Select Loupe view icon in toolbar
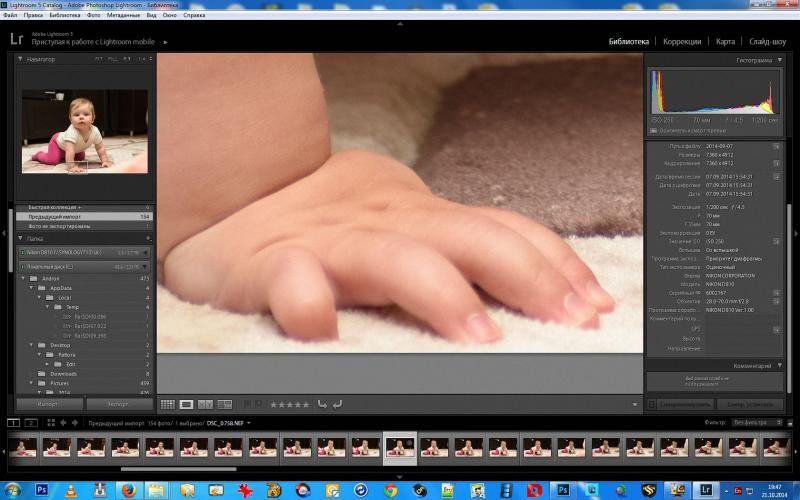This screenshot has height=500, width=800. (186, 405)
